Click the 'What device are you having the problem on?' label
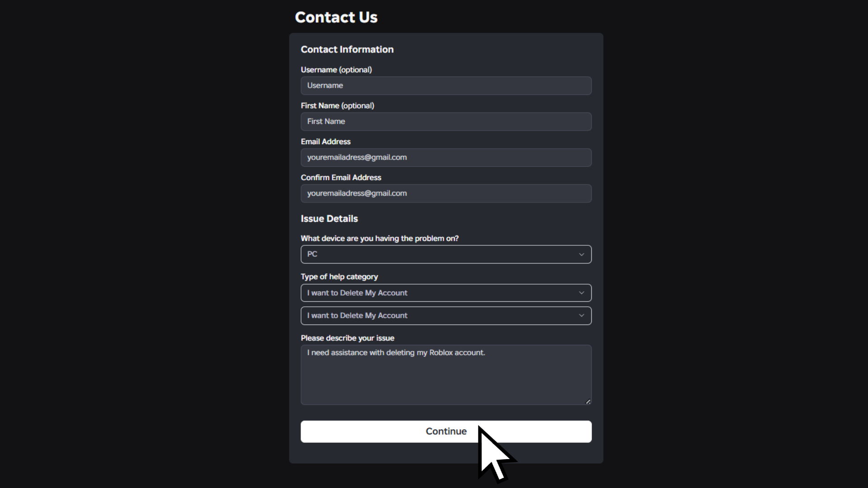This screenshot has width=868, height=488. pos(380,238)
